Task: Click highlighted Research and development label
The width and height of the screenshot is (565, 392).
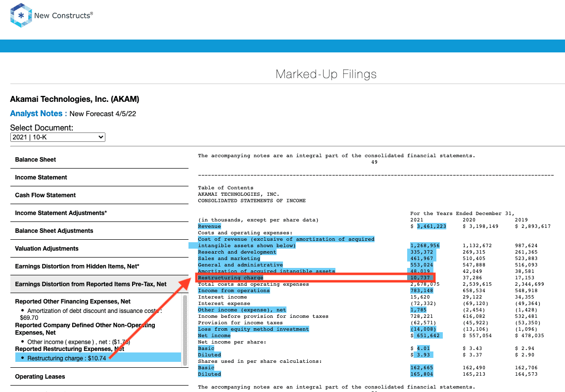Action: 237,252
